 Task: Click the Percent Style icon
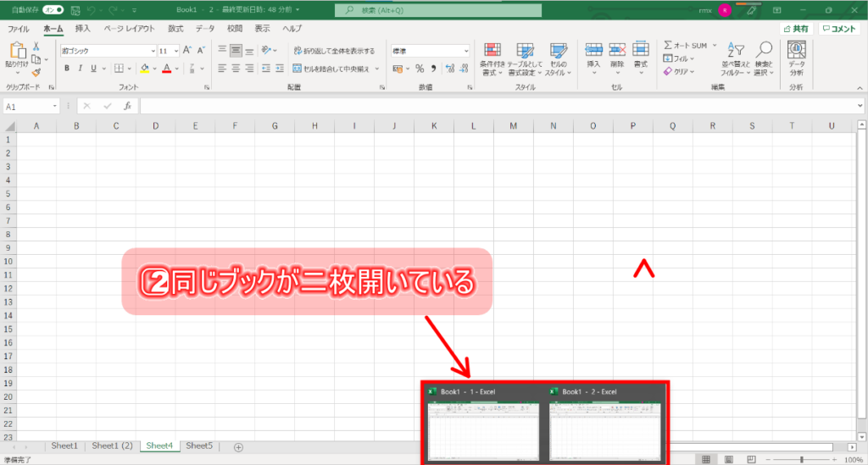pos(419,69)
